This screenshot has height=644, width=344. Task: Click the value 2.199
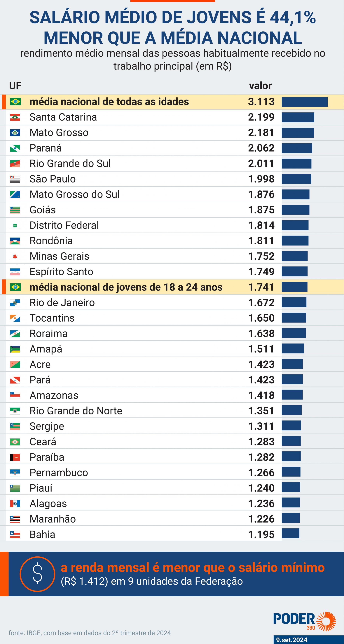(261, 117)
